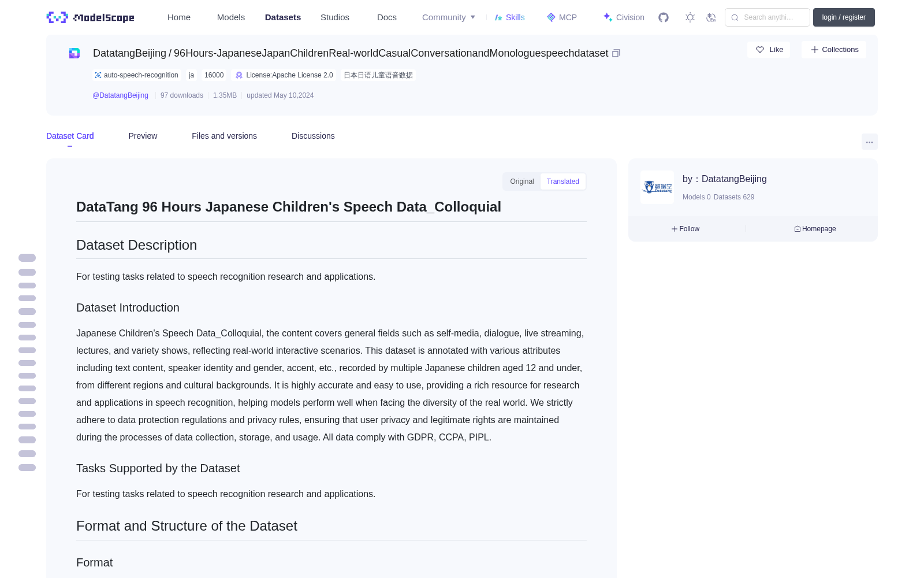This screenshot has width=924, height=578.
Task: Click the 日本日语儿童语音数据 tag
Action: [x=378, y=75]
